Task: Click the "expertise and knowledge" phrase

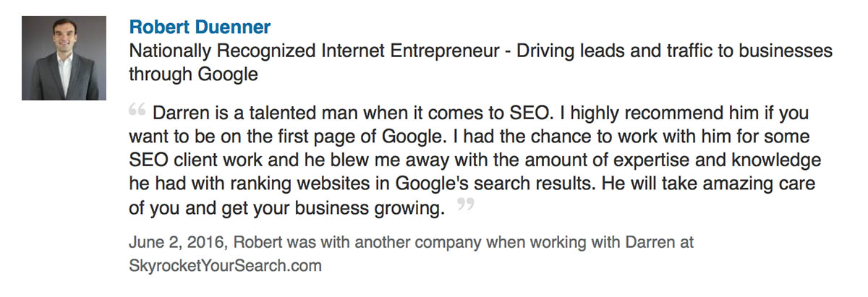Action: click(x=738, y=160)
